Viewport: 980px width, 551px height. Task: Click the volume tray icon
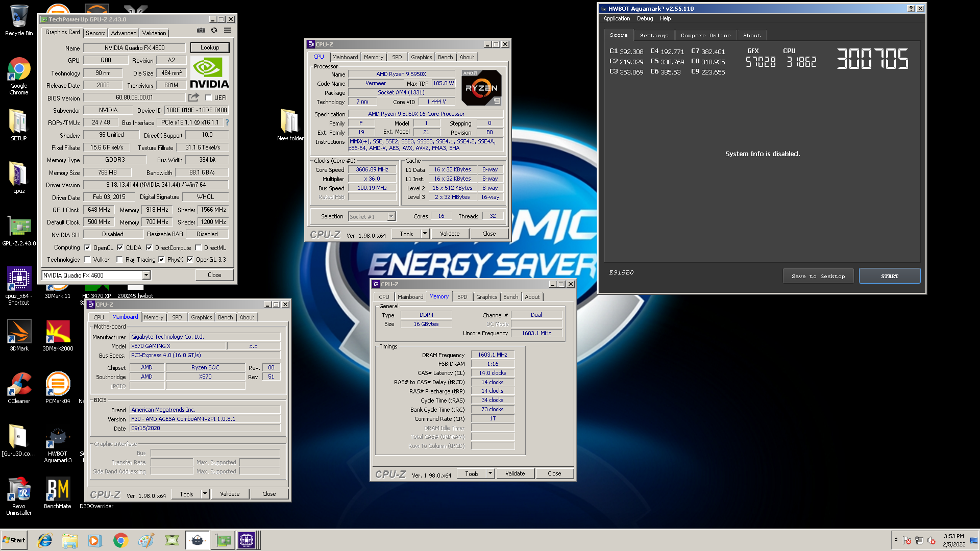tap(932, 540)
